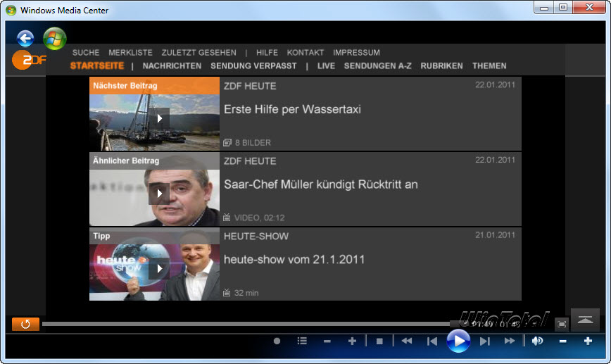This screenshot has height=364, width=611.
Task: Click the orange reload button
Action: [x=25, y=325]
